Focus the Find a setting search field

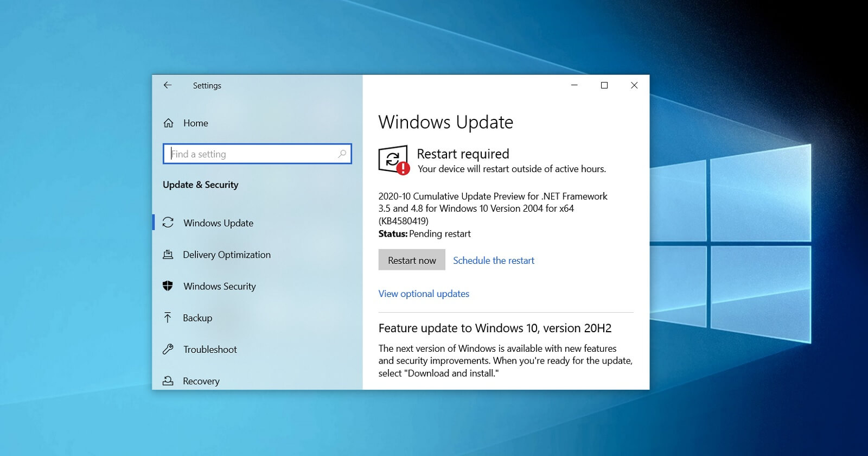[x=252, y=154]
